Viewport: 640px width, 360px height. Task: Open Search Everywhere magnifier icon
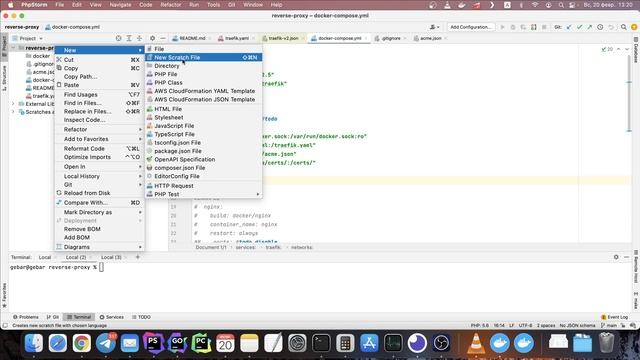[624, 27]
